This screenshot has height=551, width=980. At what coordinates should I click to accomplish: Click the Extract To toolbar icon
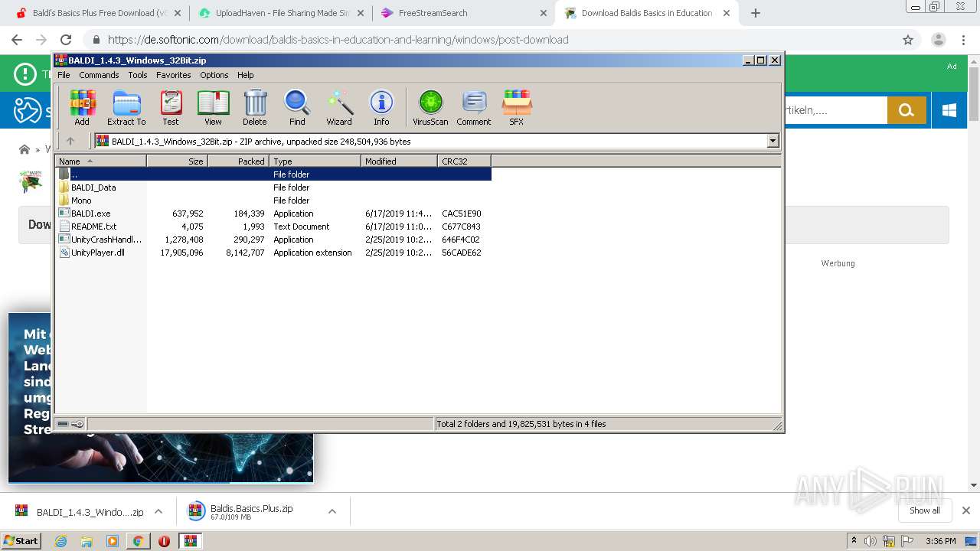[126, 107]
